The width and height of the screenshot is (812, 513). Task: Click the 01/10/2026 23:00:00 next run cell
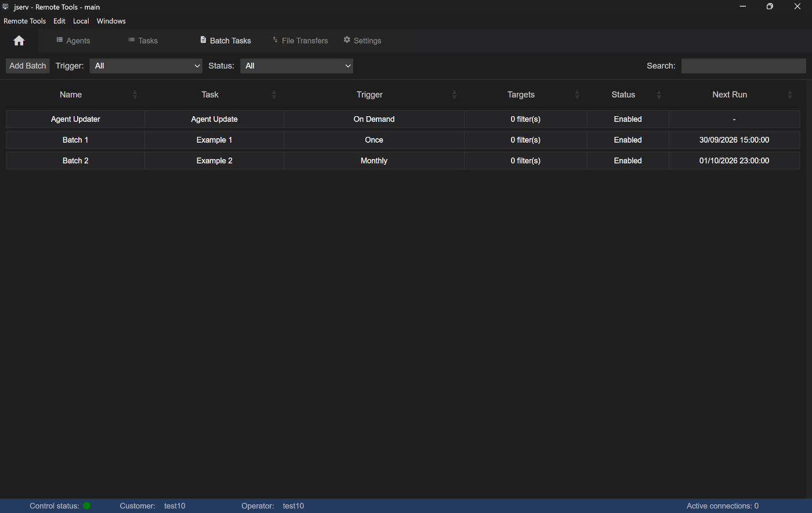point(734,161)
